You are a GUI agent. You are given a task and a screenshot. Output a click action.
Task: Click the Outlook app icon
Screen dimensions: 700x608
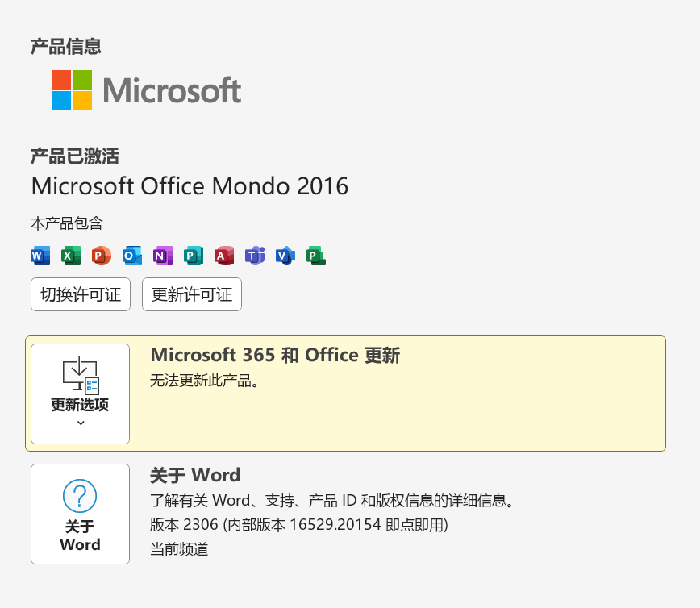point(132,256)
